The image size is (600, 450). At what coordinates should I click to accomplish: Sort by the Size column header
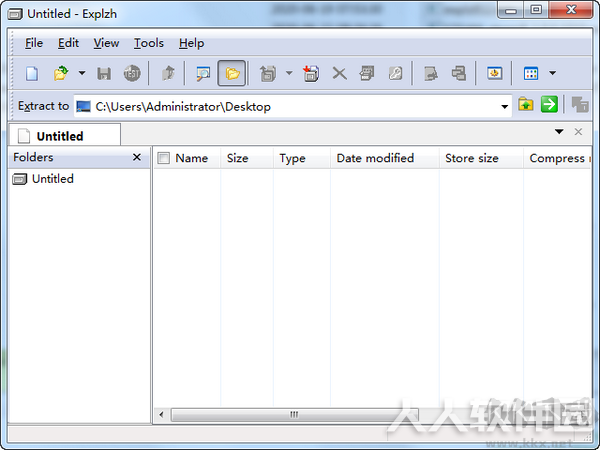[x=246, y=158]
